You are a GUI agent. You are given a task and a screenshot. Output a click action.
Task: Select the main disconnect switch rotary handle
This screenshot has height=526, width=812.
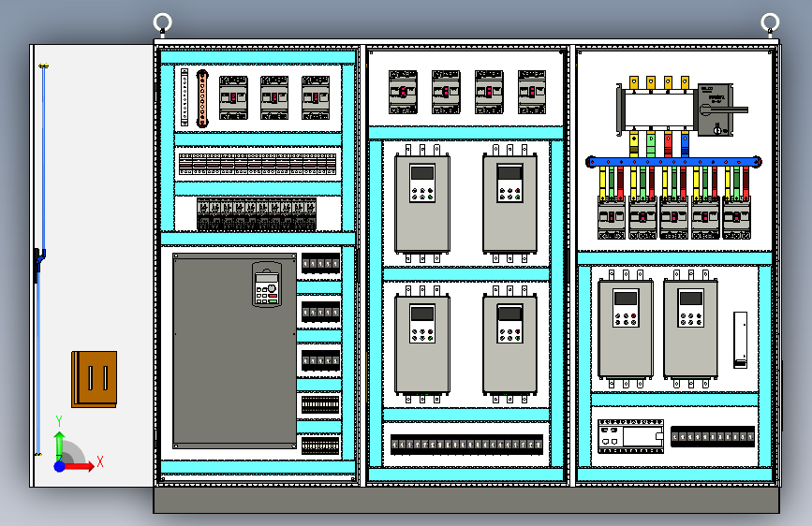(x=723, y=110)
